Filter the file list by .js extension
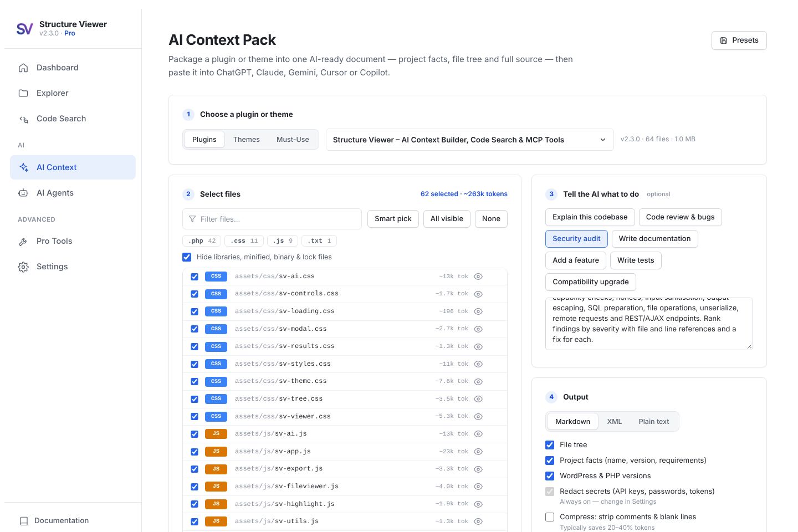 pos(283,241)
